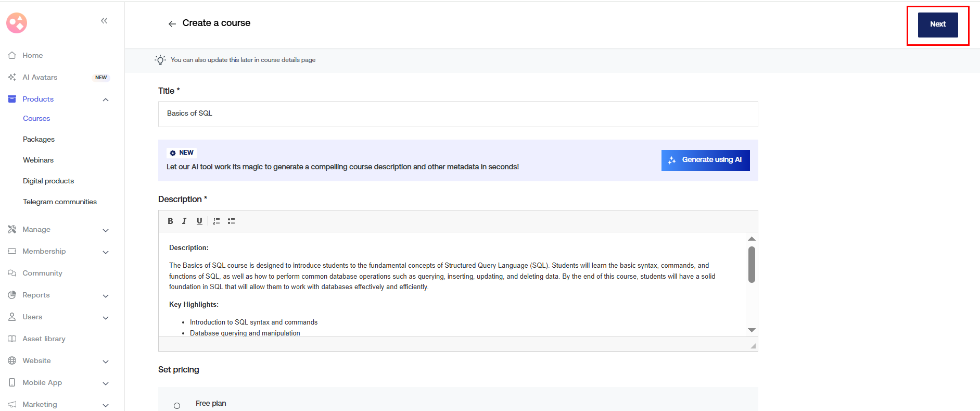Insert a numbered list in description
Viewport: 980px width, 411px height.
click(217, 221)
